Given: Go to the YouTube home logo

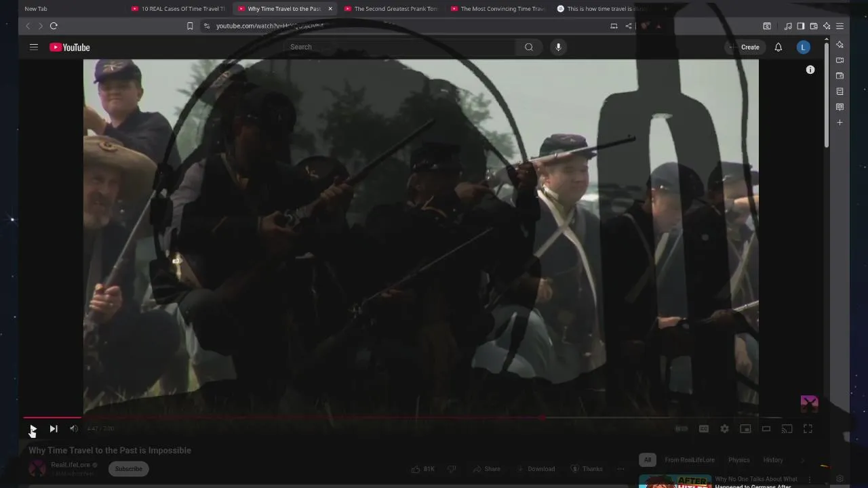Looking at the screenshot, I should pyautogui.click(x=69, y=47).
